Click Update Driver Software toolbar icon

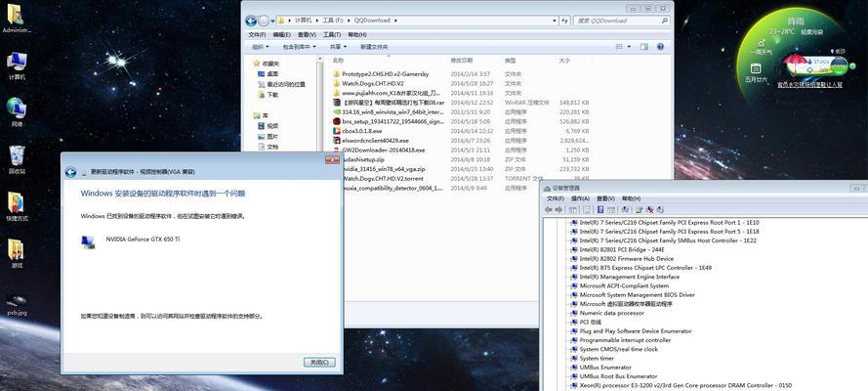[639, 210]
